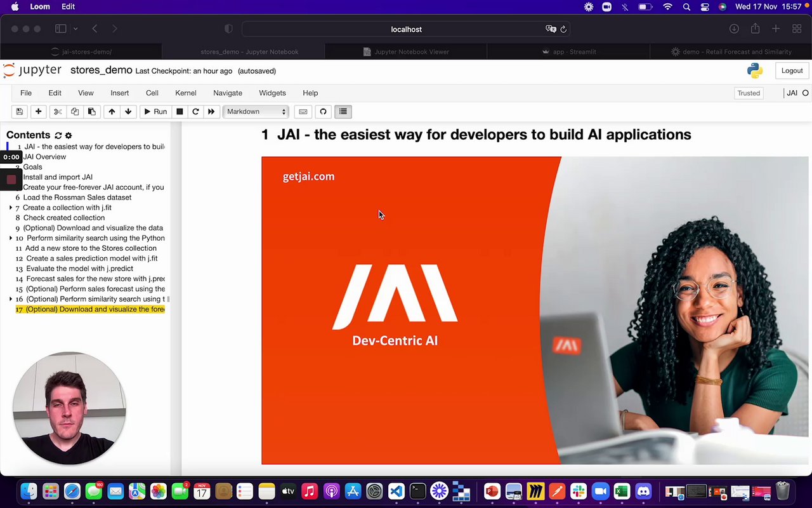This screenshot has height=508, width=812.
Task: Expand Contents item 16 Optional similarity search
Action: [x=11, y=299]
